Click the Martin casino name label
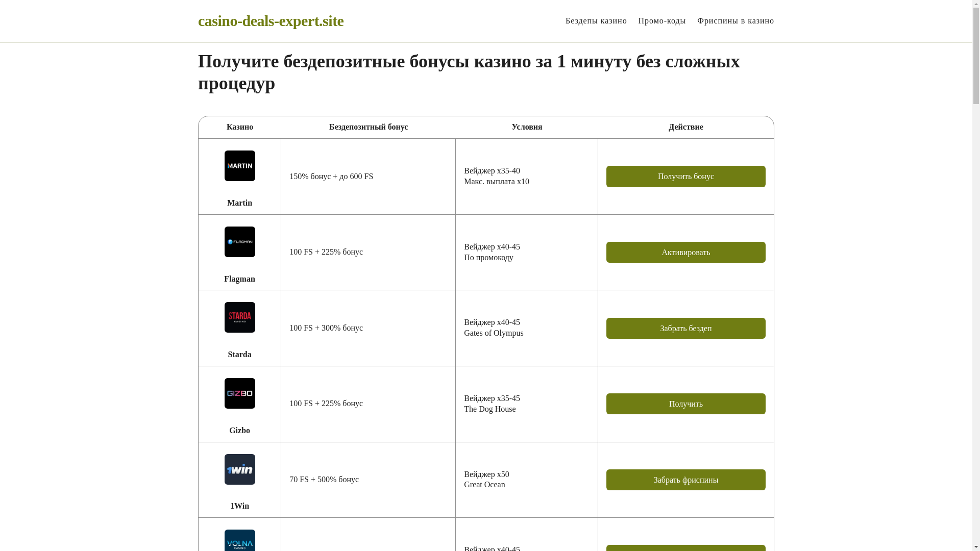The image size is (980, 551). [x=239, y=203]
